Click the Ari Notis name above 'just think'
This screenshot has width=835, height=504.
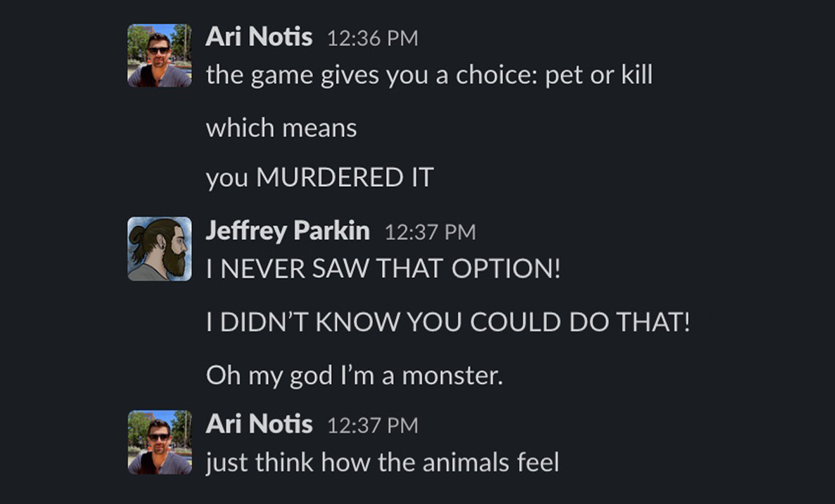[259, 423]
